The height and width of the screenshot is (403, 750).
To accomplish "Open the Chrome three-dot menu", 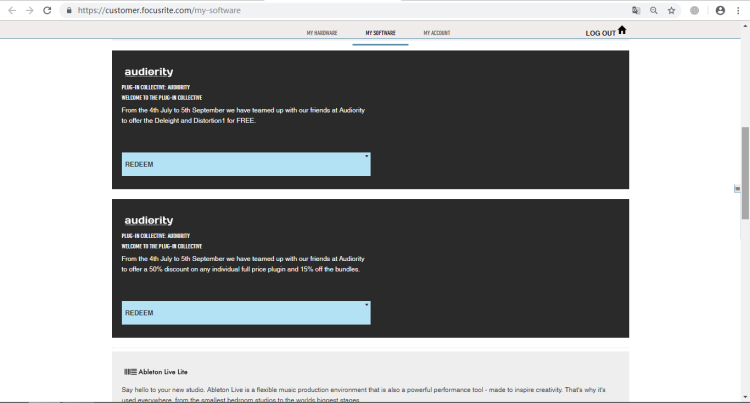I will [x=738, y=10].
